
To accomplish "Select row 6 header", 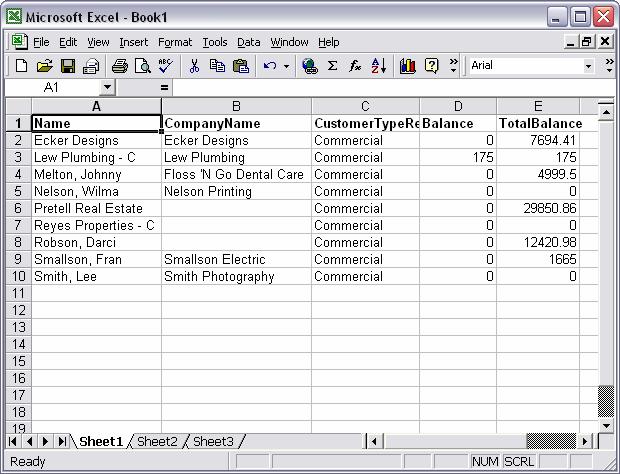I will pyautogui.click(x=17, y=208).
